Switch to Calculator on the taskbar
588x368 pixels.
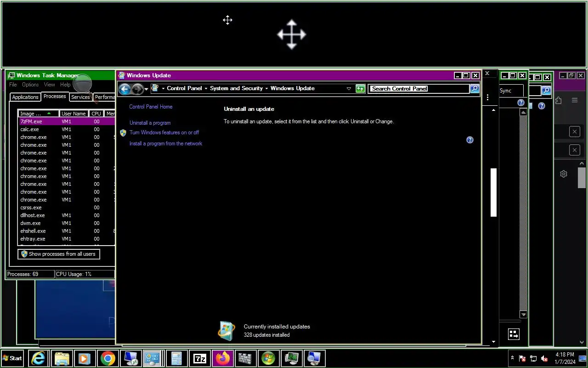[x=176, y=358]
